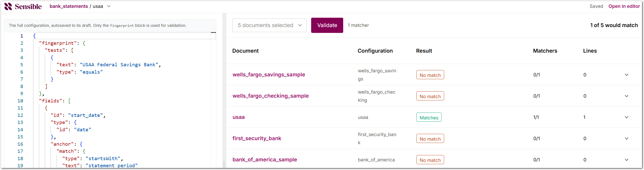Click editor line number 10
The width and height of the screenshot is (644, 170).
pos(20,101)
